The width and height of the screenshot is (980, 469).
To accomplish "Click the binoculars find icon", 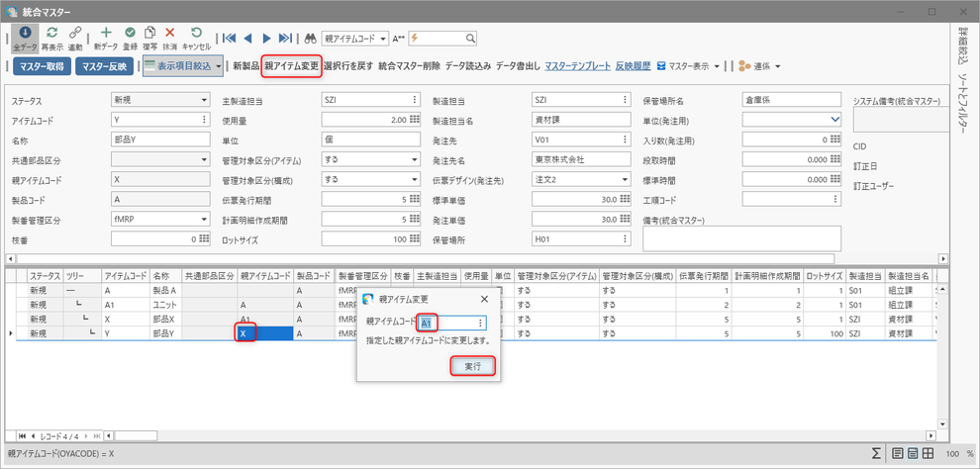I will 311,39.
